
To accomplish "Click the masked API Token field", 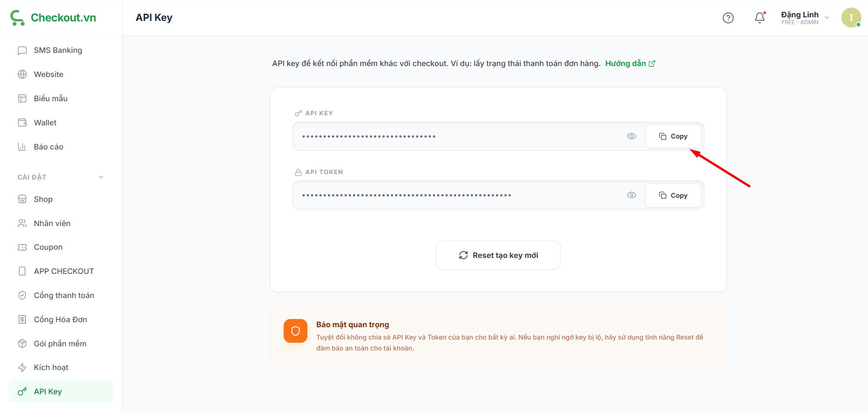I will 455,195.
